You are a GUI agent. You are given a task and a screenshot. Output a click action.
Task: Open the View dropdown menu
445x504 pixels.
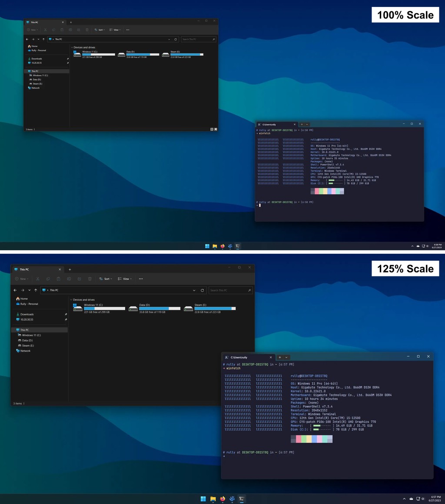click(126, 279)
